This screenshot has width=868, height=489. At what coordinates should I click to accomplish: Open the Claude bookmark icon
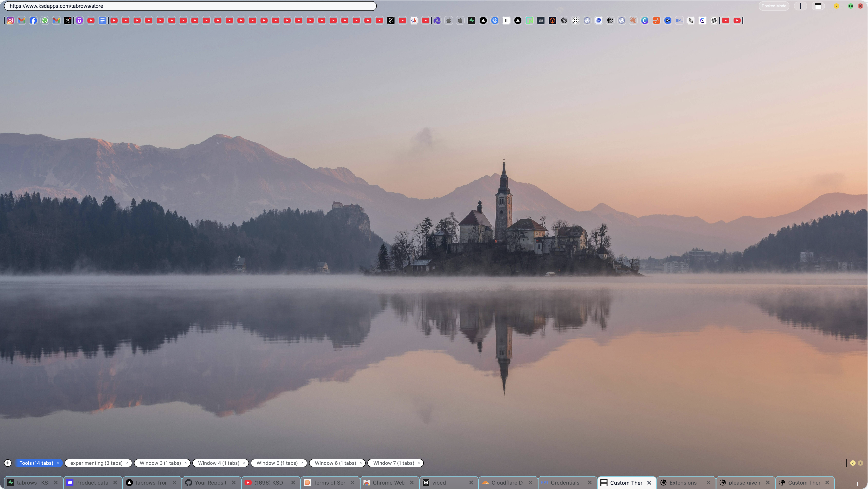pyautogui.click(x=633, y=21)
